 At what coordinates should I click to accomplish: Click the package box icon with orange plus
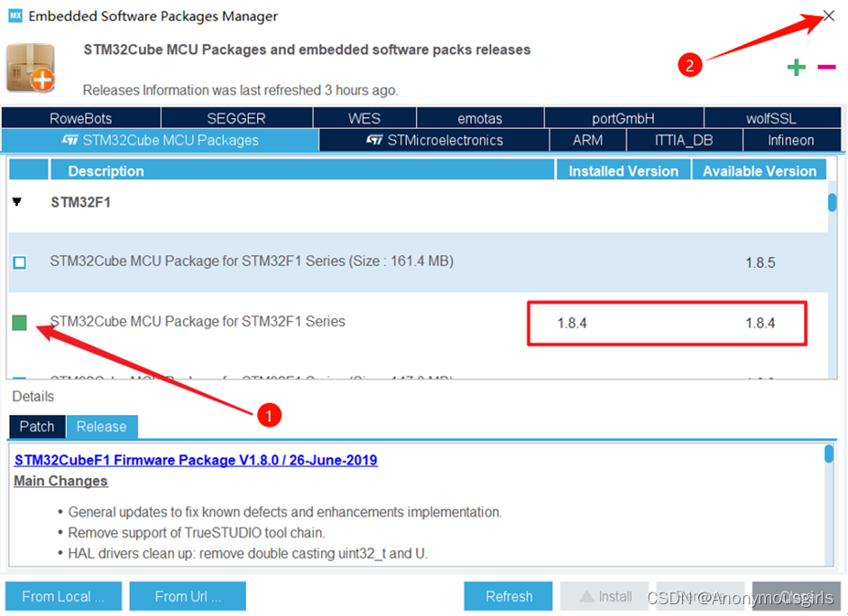point(31,69)
